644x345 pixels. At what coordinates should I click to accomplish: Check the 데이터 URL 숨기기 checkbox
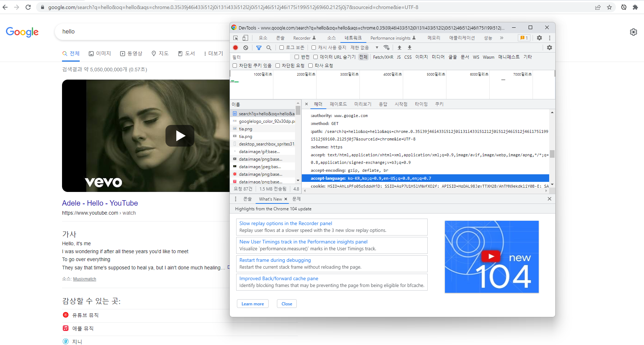point(316,57)
